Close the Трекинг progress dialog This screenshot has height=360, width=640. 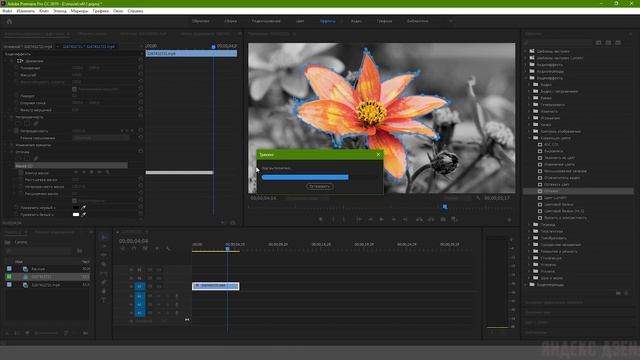tap(378, 154)
